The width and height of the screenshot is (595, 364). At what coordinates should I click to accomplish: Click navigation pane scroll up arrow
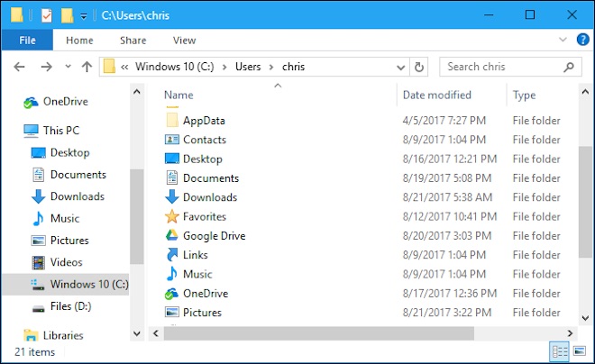point(137,92)
